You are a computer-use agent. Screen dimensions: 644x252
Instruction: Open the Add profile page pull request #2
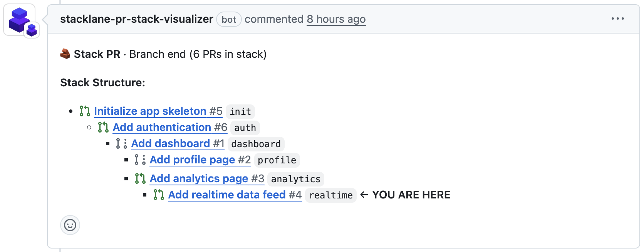(x=192, y=160)
